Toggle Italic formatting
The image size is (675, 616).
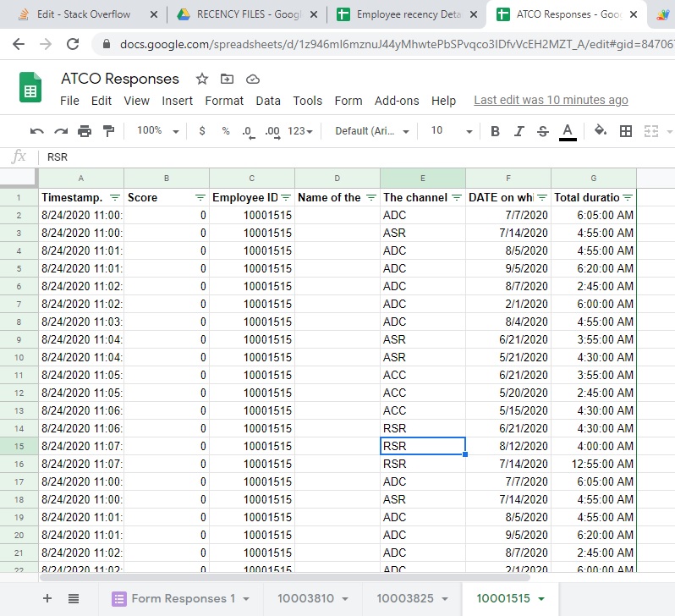tap(519, 131)
